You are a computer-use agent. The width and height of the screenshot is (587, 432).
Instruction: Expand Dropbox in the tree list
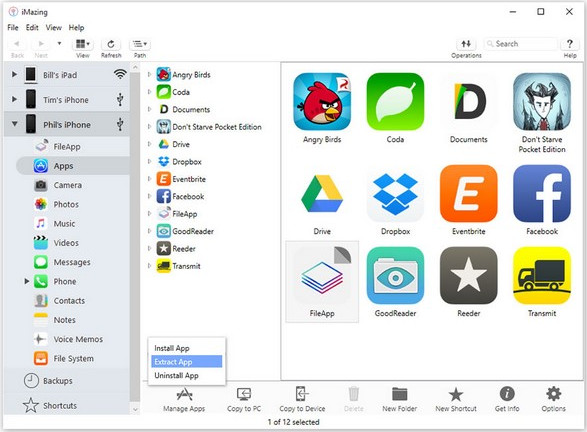pyautogui.click(x=149, y=161)
